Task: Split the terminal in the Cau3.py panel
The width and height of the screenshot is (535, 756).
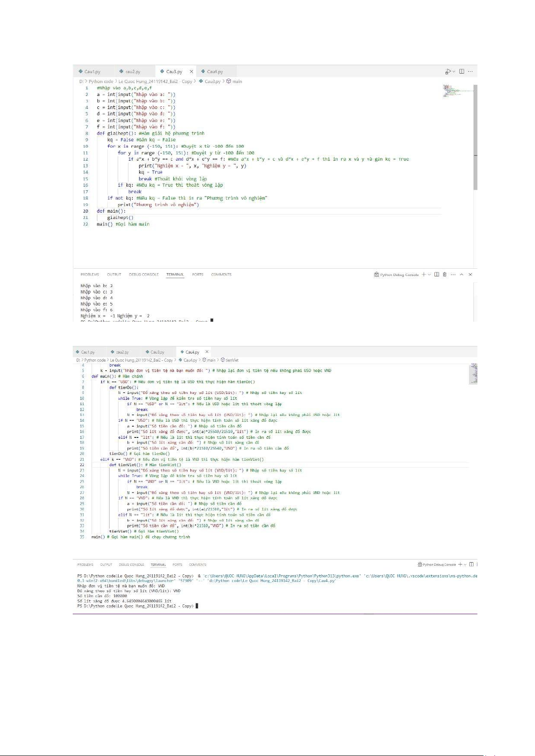Action: [437, 275]
